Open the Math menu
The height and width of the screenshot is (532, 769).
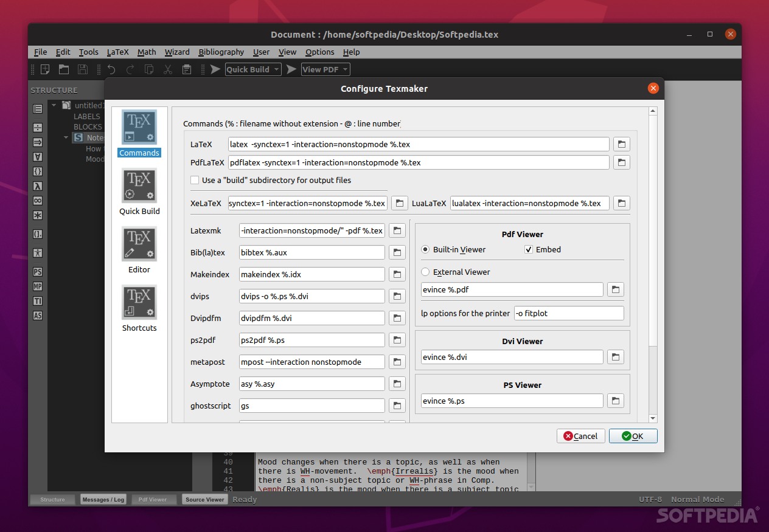tap(147, 52)
